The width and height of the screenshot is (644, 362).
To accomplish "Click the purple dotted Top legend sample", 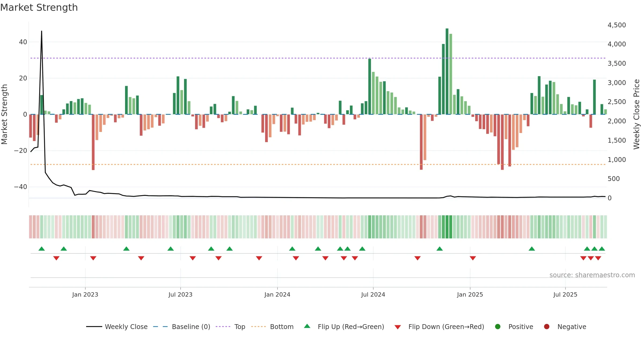I will 223,327.
